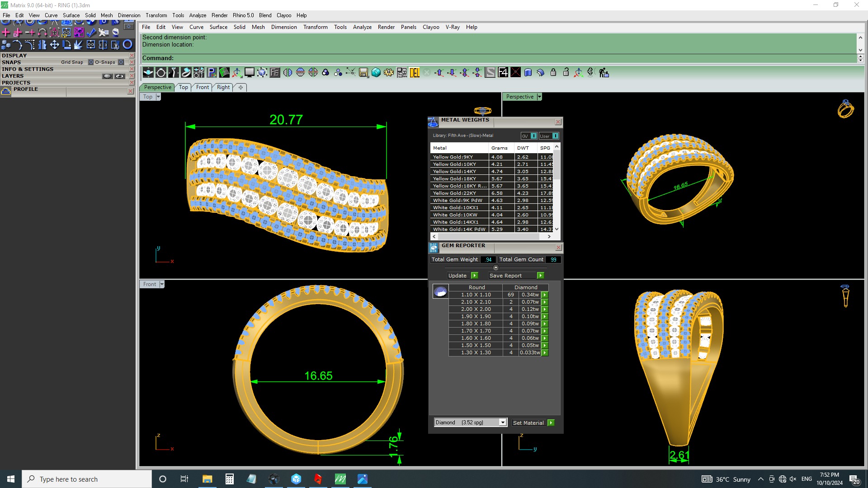Open the V-Ray menu
Image resolution: width=868 pixels, height=488 pixels.
click(x=453, y=27)
